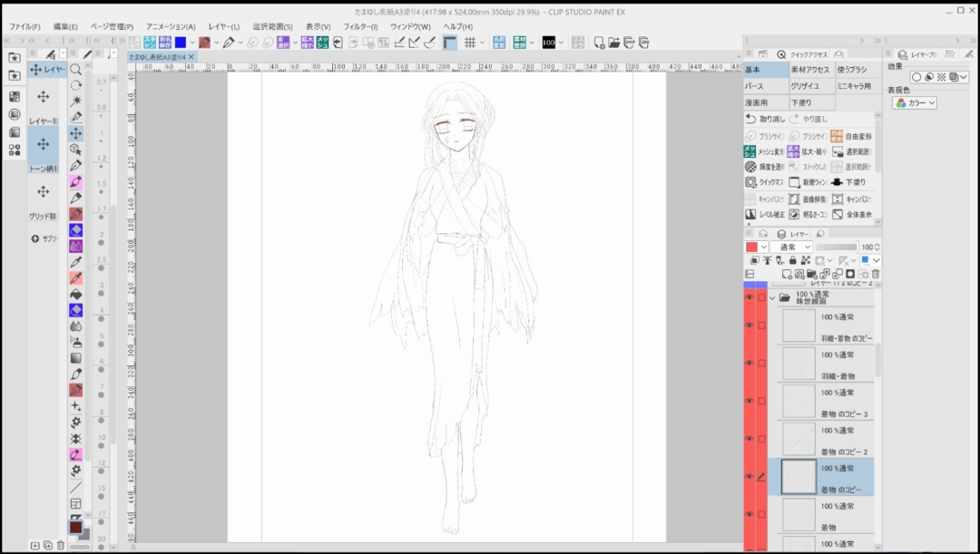Select the eyedropper tool in toolbox
This screenshot has height=554, width=980.
pyautogui.click(x=76, y=262)
